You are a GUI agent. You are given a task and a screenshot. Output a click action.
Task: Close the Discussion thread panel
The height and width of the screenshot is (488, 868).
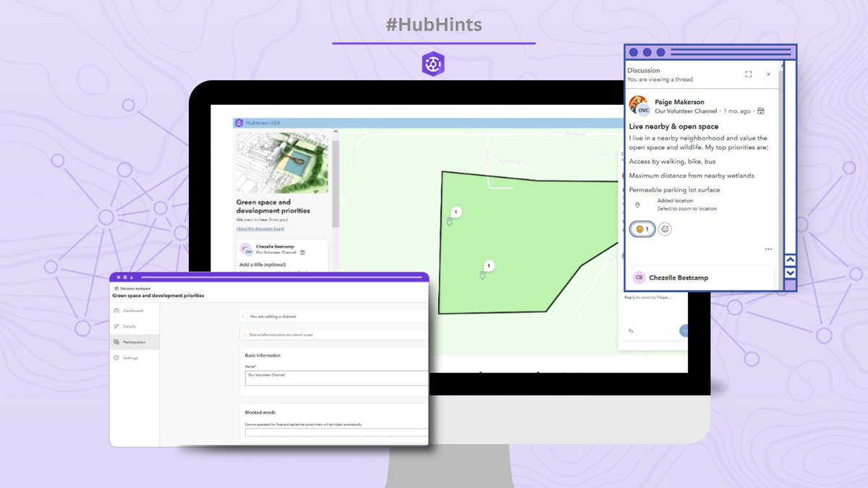click(x=768, y=74)
